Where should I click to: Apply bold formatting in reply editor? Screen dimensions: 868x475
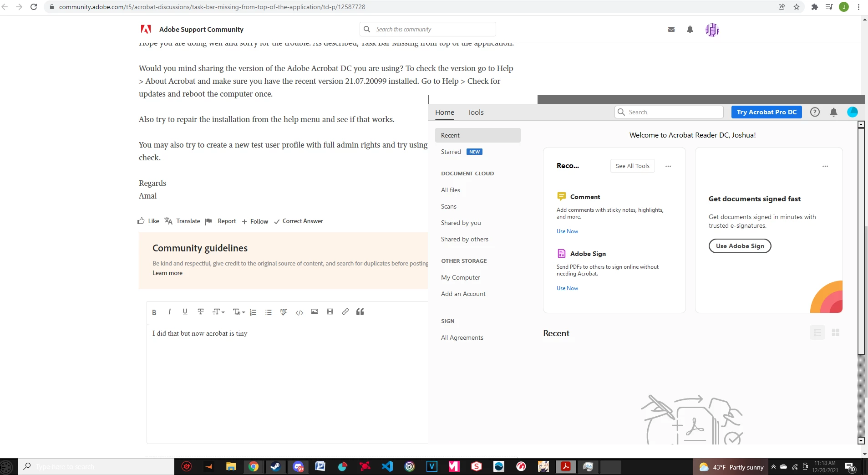[154, 312]
